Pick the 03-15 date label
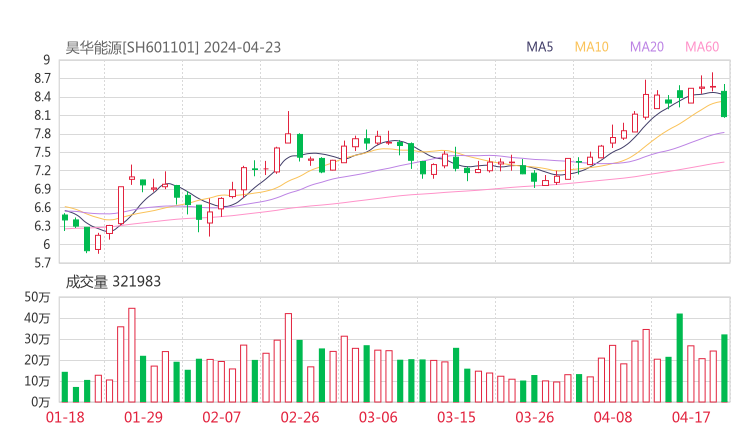The width and height of the screenshot is (740, 440). coord(456,416)
